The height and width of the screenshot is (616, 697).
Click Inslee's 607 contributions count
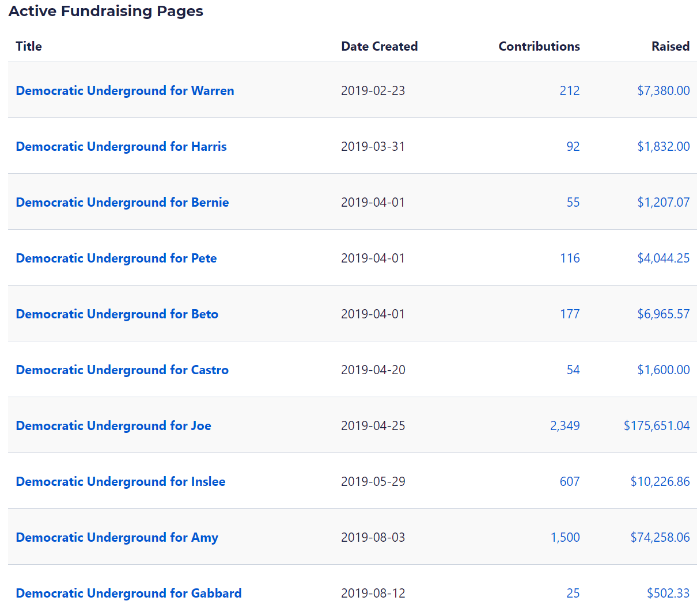569,481
